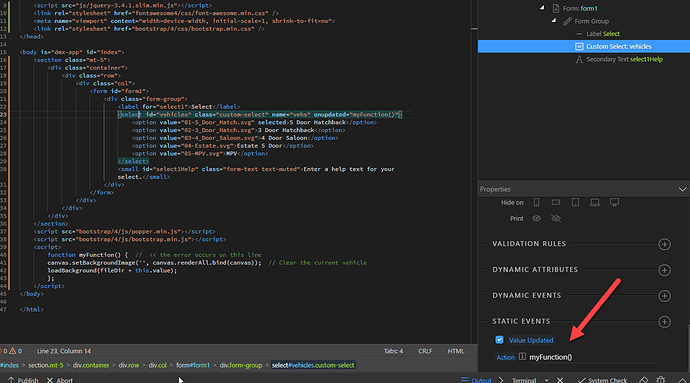This screenshot has height=383, width=690.
Task: Select Form form1 in the tree
Action: [x=580, y=8]
